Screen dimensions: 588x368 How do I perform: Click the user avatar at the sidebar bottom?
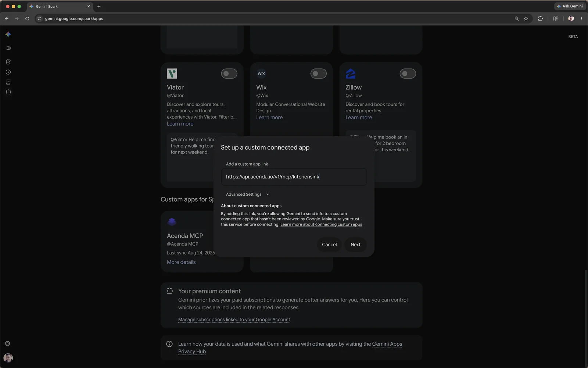(8, 358)
